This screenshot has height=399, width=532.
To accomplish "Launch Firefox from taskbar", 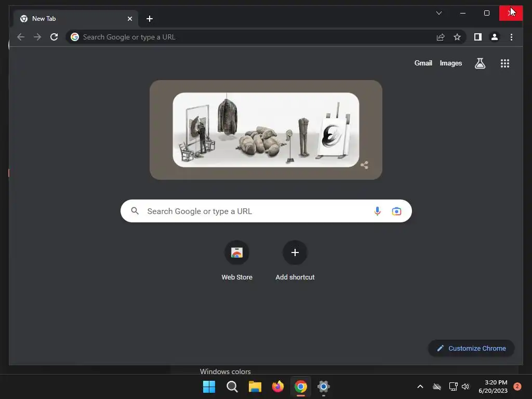I will (278, 387).
